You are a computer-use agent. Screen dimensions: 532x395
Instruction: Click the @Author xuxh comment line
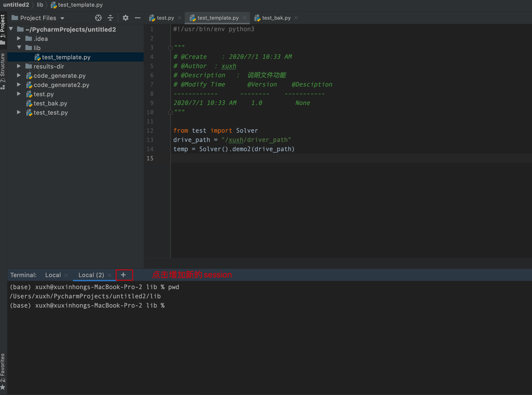coord(205,66)
